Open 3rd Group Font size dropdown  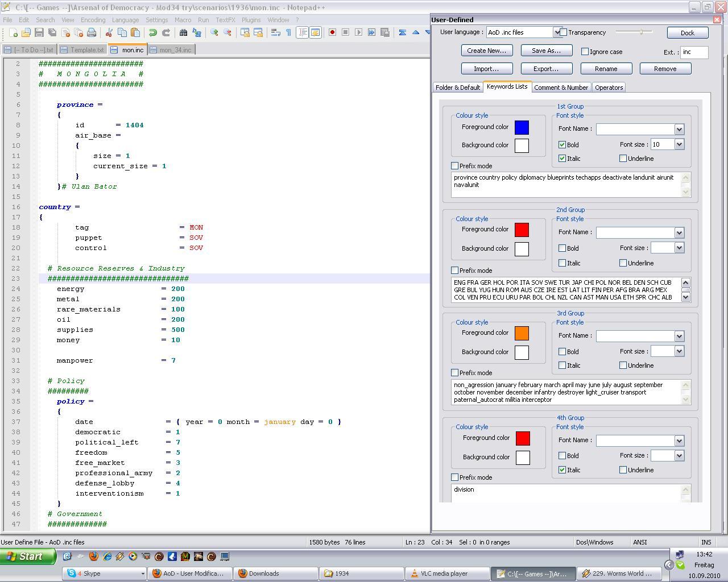tap(679, 351)
